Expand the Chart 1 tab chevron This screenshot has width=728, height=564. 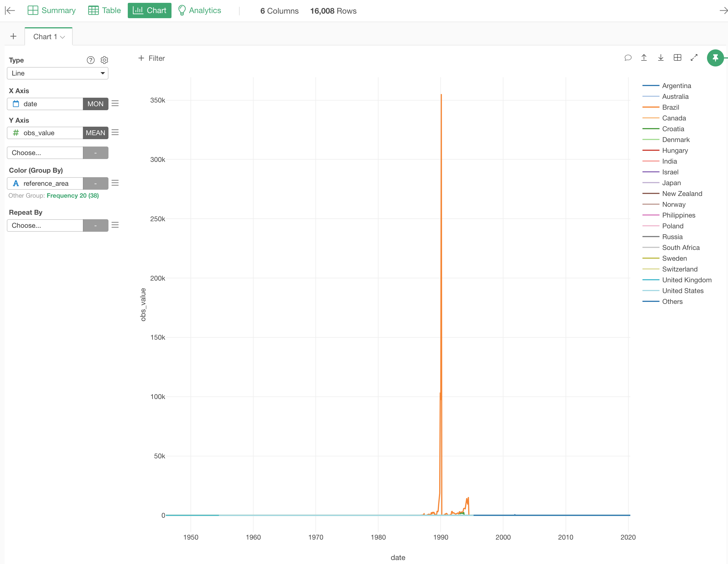(x=63, y=37)
